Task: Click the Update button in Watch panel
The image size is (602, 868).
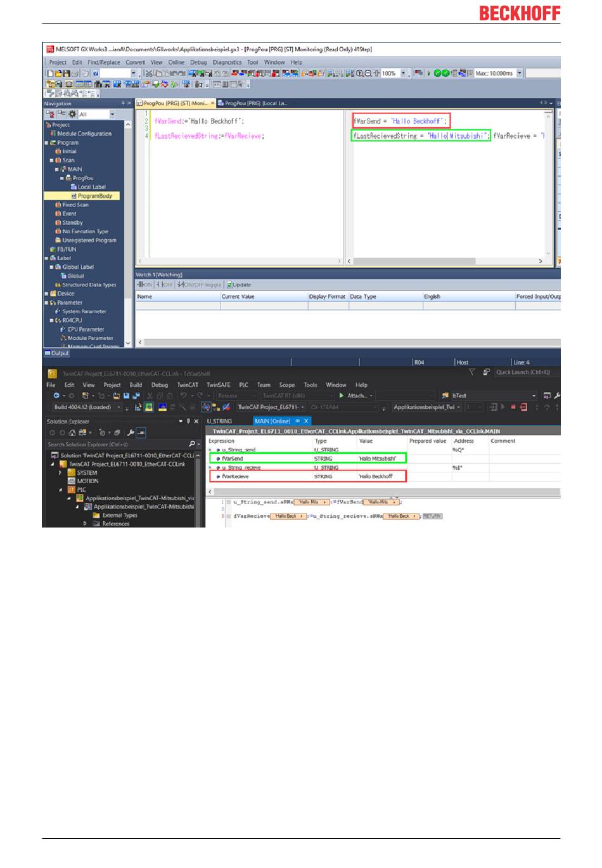Action: [239, 285]
